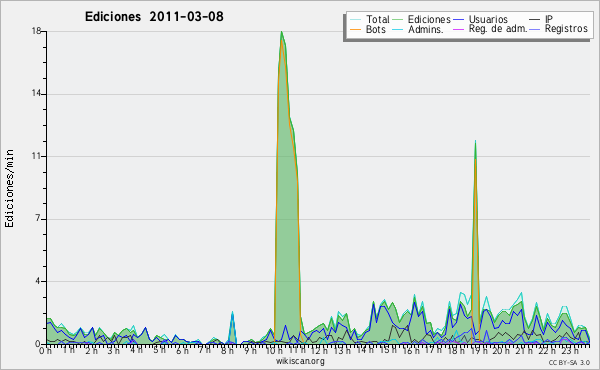
Task: Click the x-axis label '23 h'
Action: click(x=569, y=351)
